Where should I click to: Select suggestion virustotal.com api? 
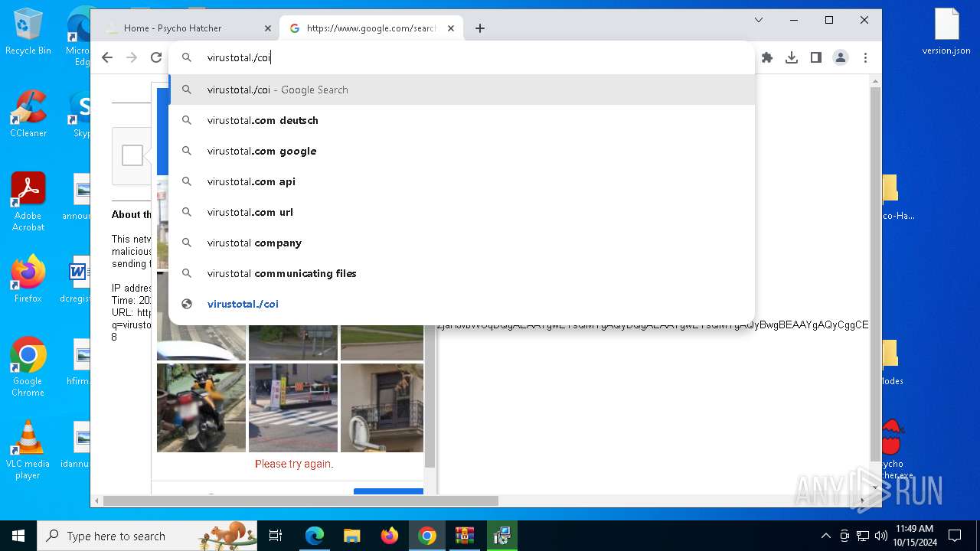tap(462, 181)
